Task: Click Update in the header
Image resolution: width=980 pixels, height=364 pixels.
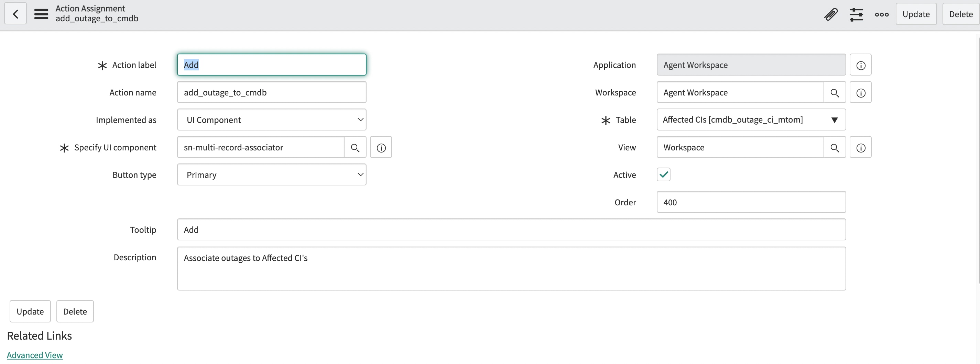Action: tap(916, 14)
